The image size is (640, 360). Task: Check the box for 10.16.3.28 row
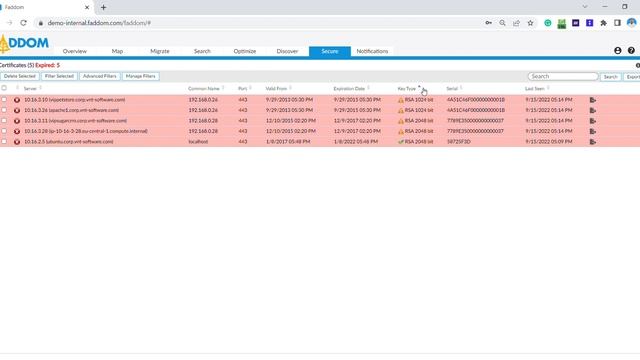coord(4,131)
